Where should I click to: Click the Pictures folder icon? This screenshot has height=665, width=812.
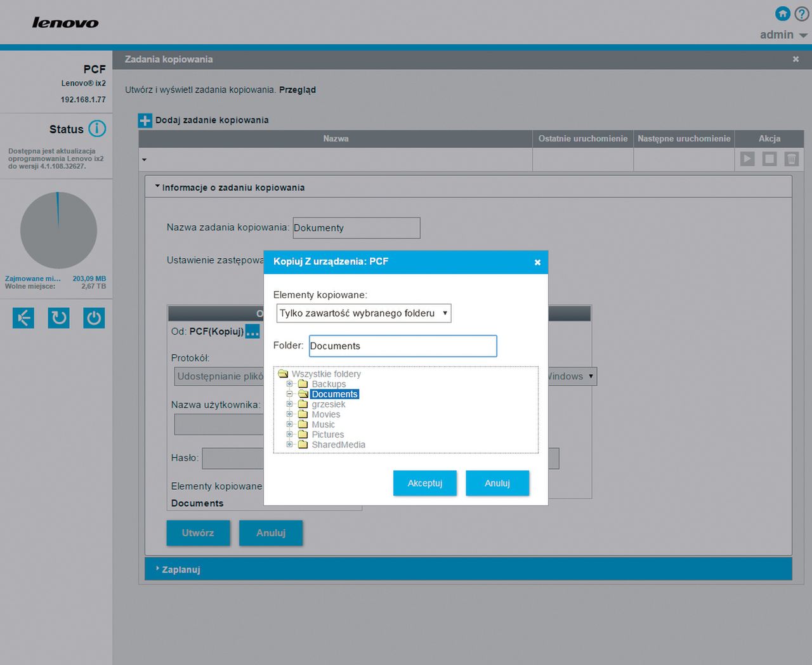click(x=303, y=435)
